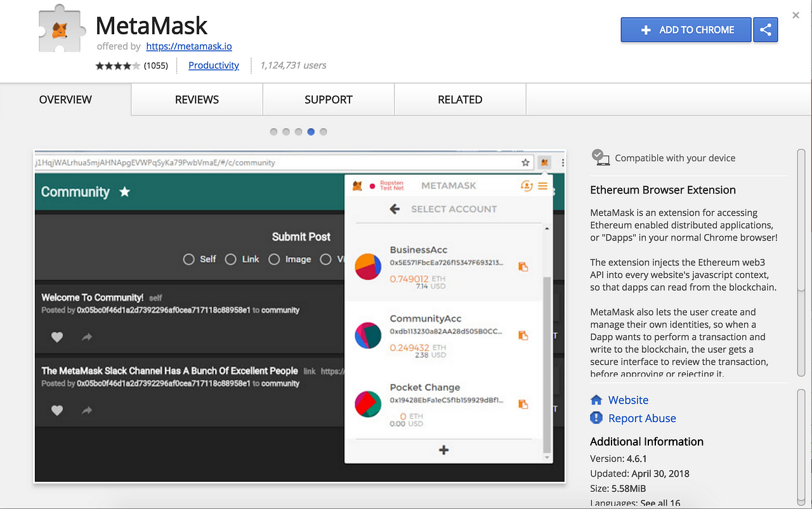Open the Overview tab
This screenshot has width=812, height=509.
[x=65, y=100]
